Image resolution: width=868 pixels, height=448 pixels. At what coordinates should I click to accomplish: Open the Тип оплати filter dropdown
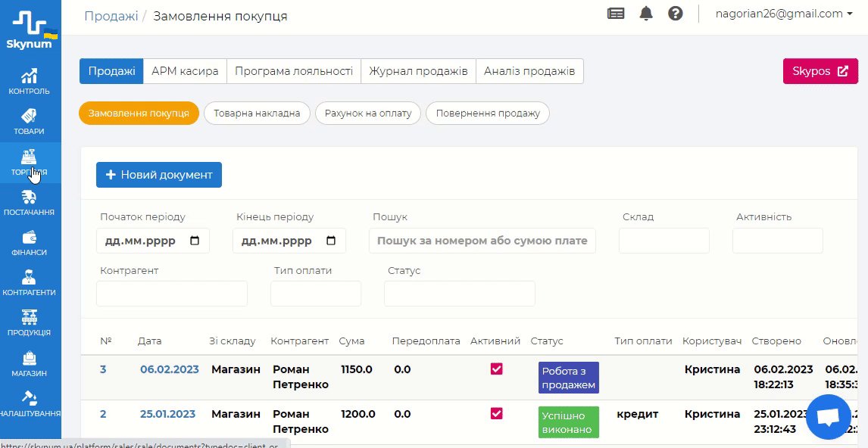[x=316, y=294]
